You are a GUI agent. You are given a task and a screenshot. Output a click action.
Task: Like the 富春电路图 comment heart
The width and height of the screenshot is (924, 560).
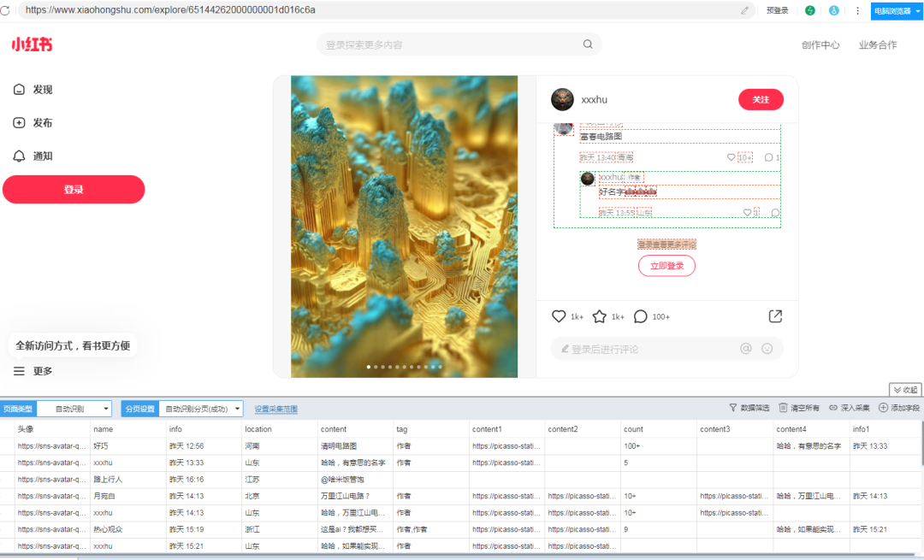tap(731, 157)
